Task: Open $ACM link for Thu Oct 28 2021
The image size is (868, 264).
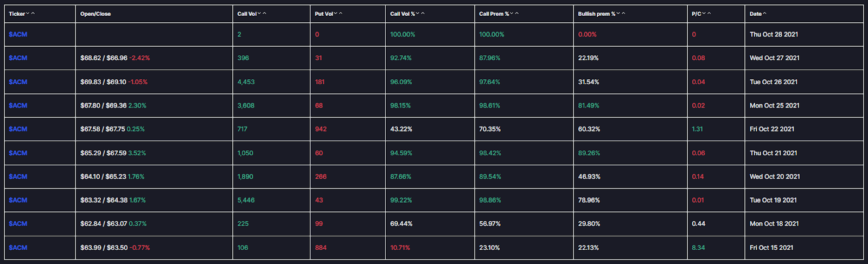Action: [18, 34]
